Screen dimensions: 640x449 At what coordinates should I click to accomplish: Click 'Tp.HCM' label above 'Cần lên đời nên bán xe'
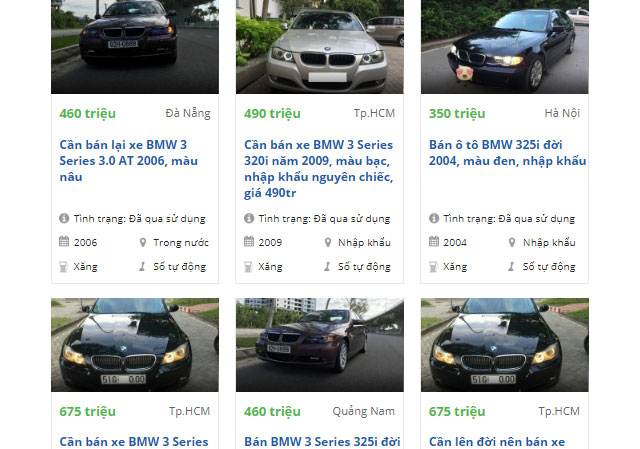(x=559, y=411)
